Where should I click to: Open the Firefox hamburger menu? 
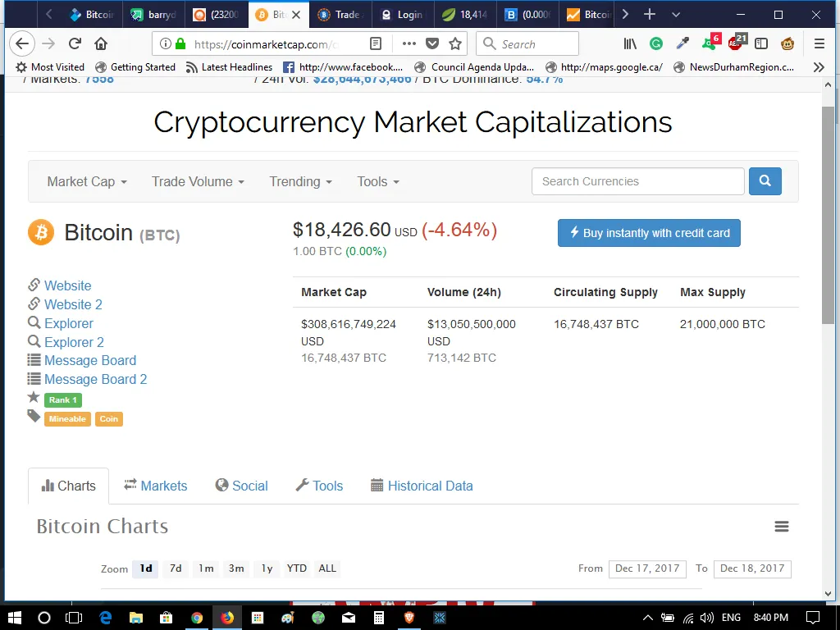click(x=819, y=44)
